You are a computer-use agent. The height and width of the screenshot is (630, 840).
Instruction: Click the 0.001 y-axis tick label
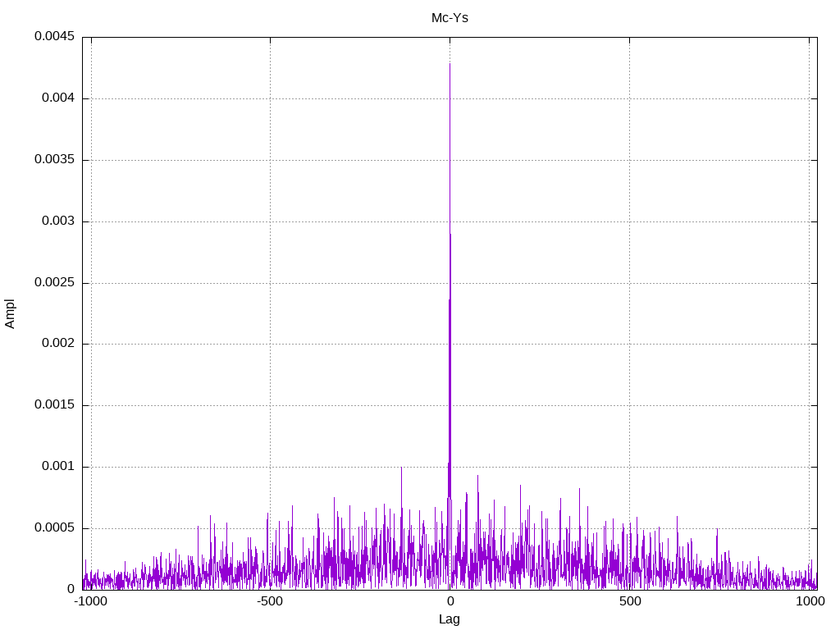[x=57, y=467]
